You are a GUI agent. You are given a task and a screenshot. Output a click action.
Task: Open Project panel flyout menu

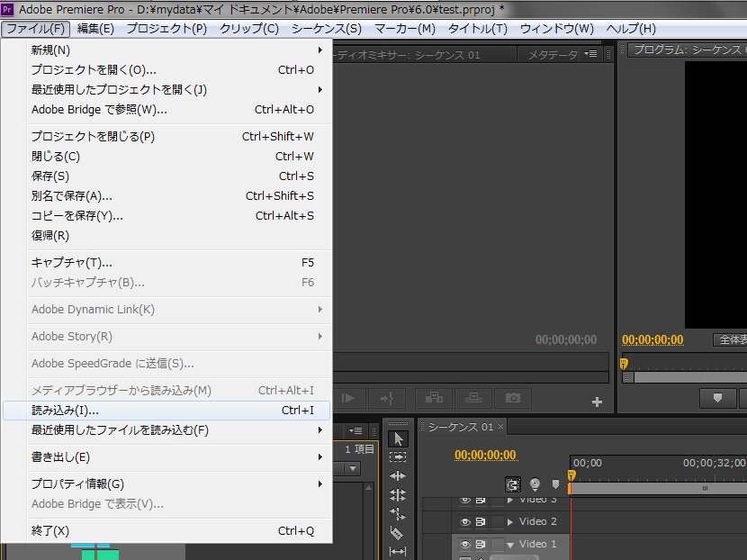[x=355, y=431]
